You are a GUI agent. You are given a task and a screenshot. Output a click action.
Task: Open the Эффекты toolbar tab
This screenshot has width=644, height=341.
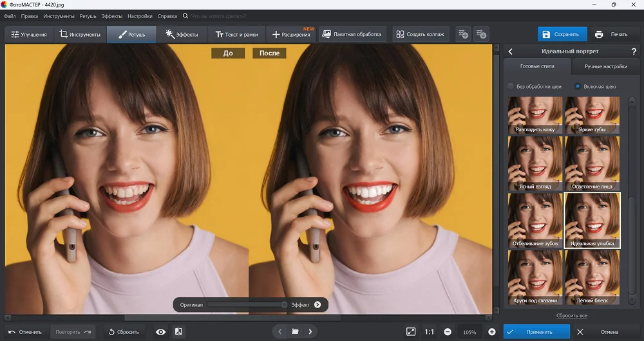182,35
